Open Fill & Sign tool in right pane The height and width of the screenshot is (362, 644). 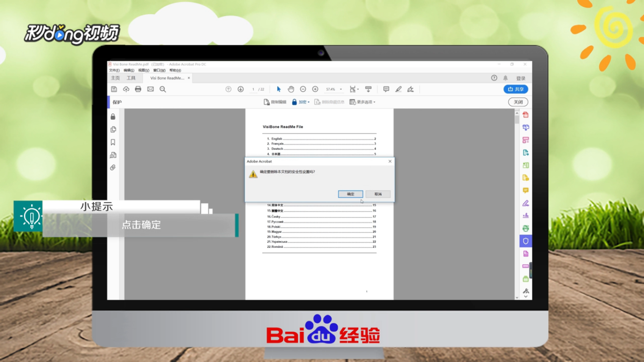tap(526, 203)
